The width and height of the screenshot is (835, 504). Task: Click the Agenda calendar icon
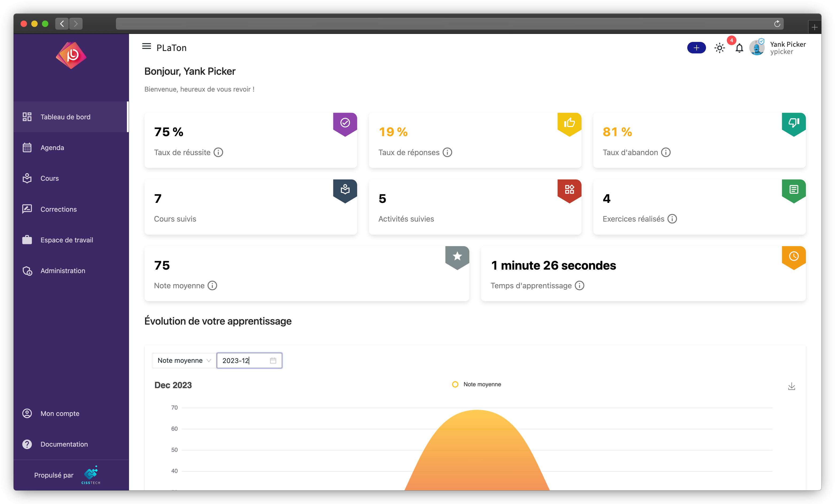click(27, 148)
